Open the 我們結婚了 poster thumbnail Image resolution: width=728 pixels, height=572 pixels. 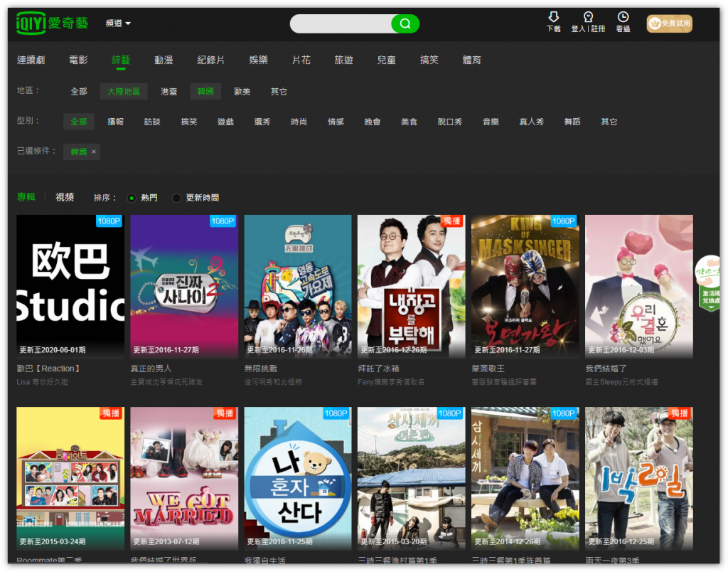639,286
